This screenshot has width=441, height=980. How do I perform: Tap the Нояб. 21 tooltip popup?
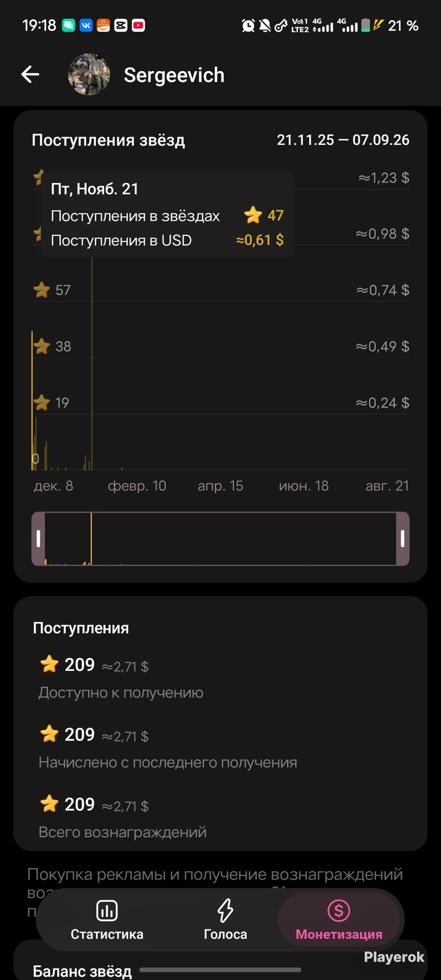coord(167,214)
